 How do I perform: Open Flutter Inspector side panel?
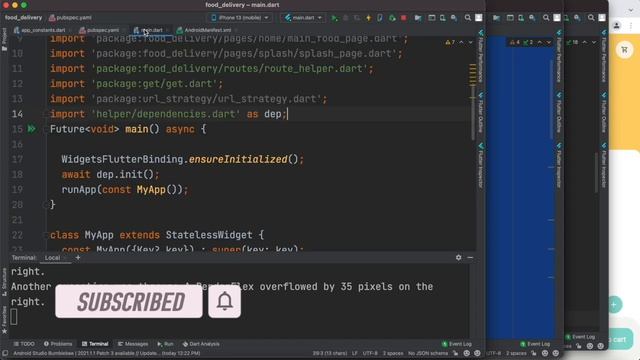coord(481,166)
